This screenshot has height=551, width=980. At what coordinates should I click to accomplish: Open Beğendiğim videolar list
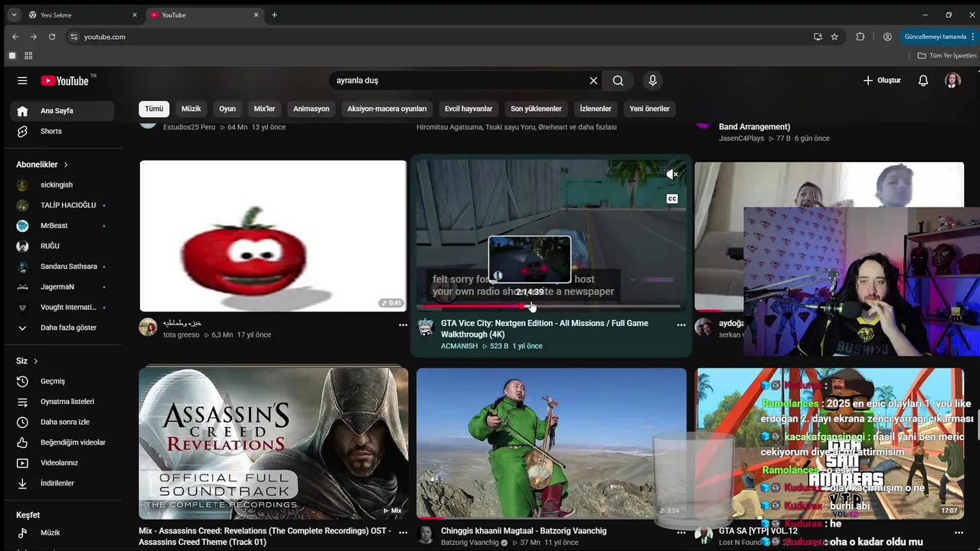(x=62, y=442)
